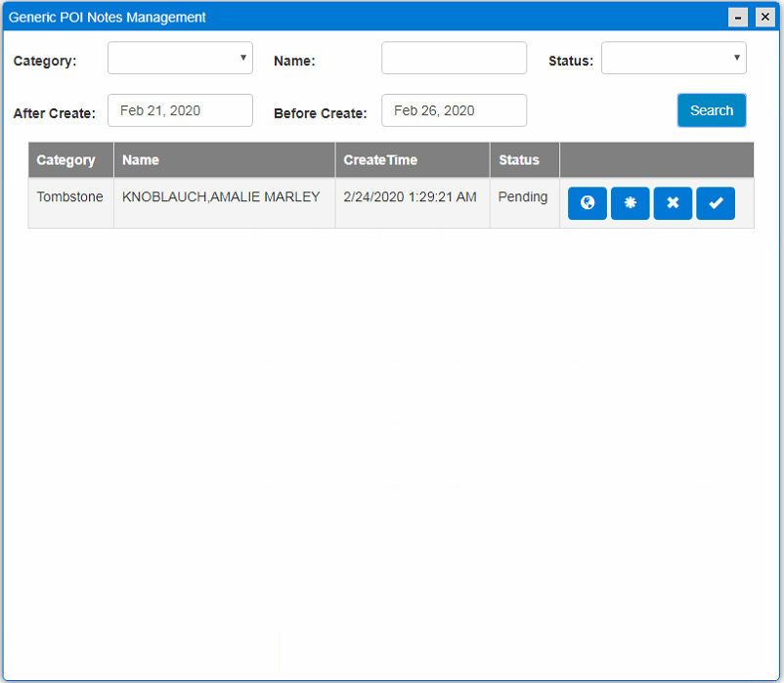The width and height of the screenshot is (784, 683).
Task: Select the Tombstone category cell
Action: (70, 197)
